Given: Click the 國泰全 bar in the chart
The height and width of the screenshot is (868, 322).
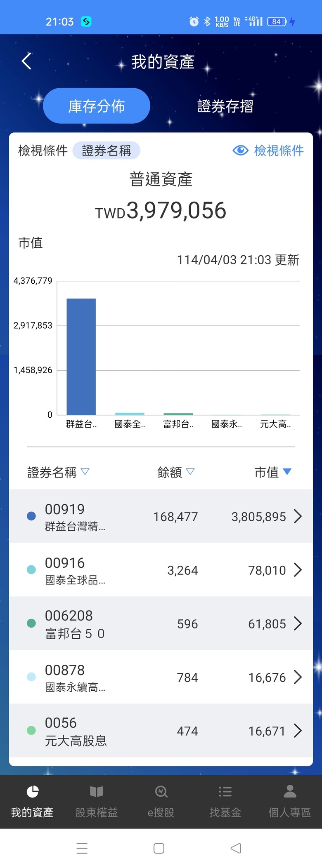Looking at the screenshot, I should coord(130,414).
